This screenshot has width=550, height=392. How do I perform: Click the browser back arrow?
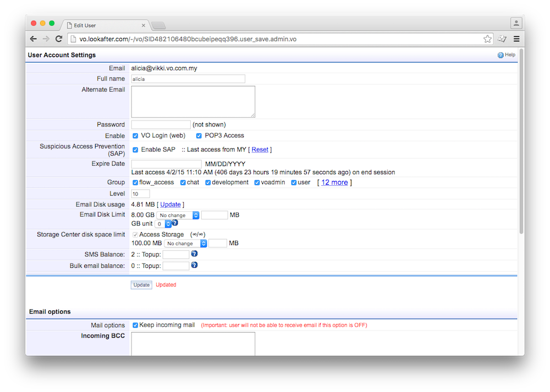(34, 39)
